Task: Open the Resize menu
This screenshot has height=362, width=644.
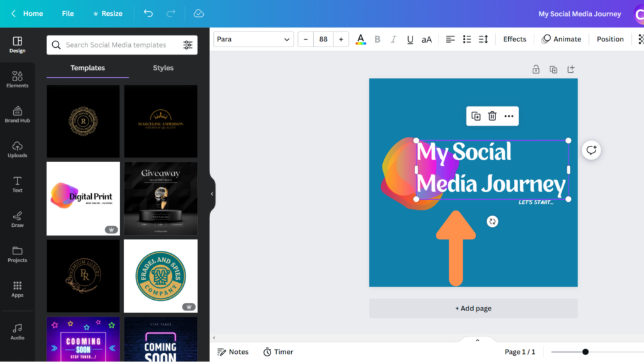Action: click(108, 14)
